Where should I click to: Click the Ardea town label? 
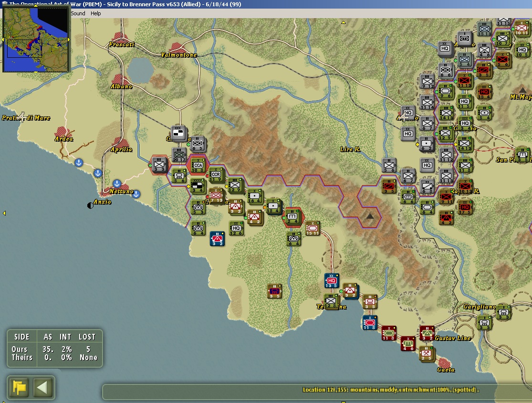pos(64,139)
